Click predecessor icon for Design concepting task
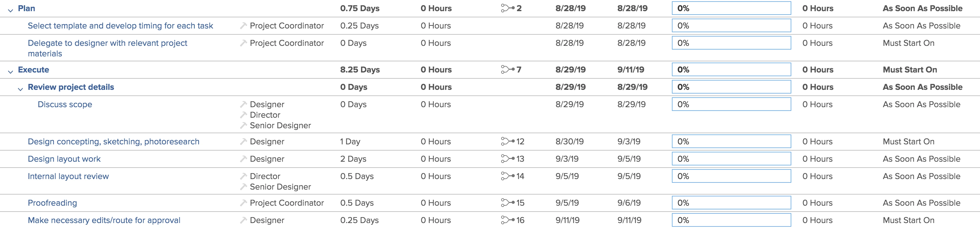 click(508, 142)
